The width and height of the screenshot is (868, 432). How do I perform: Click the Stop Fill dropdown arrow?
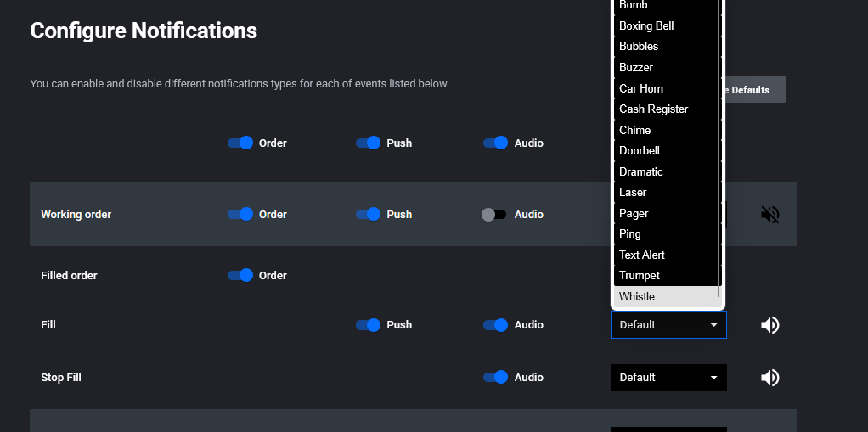tap(714, 377)
